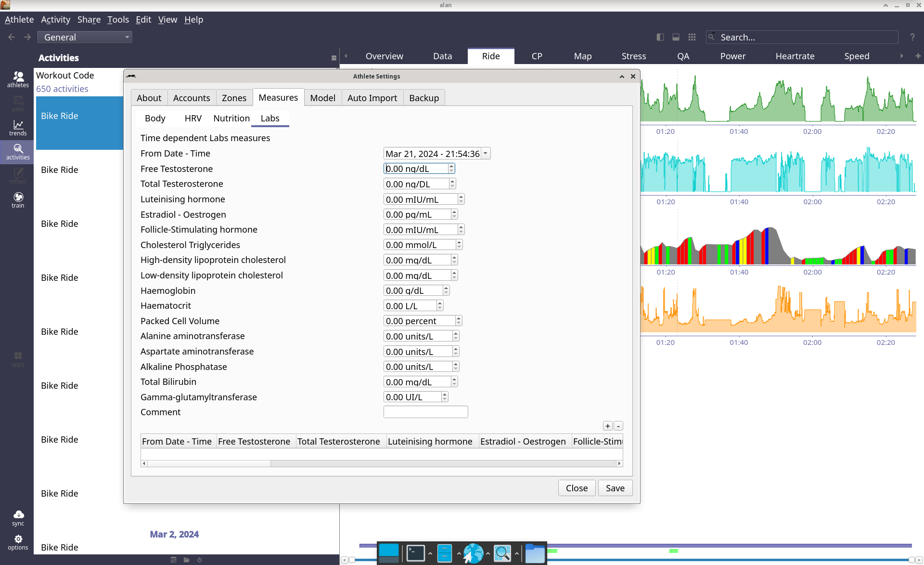Screen dimensions: 924x565
Task: Switch to the train view
Action: 18,200
